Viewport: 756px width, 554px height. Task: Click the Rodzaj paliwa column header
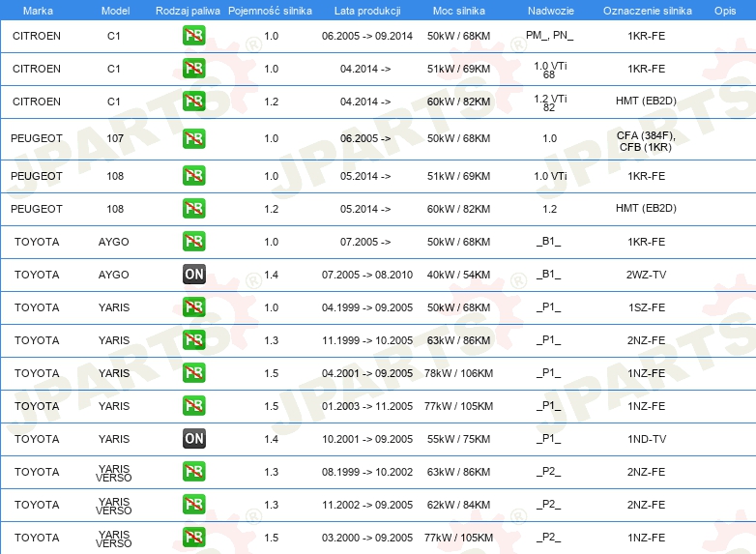click(x=188, y=11)
